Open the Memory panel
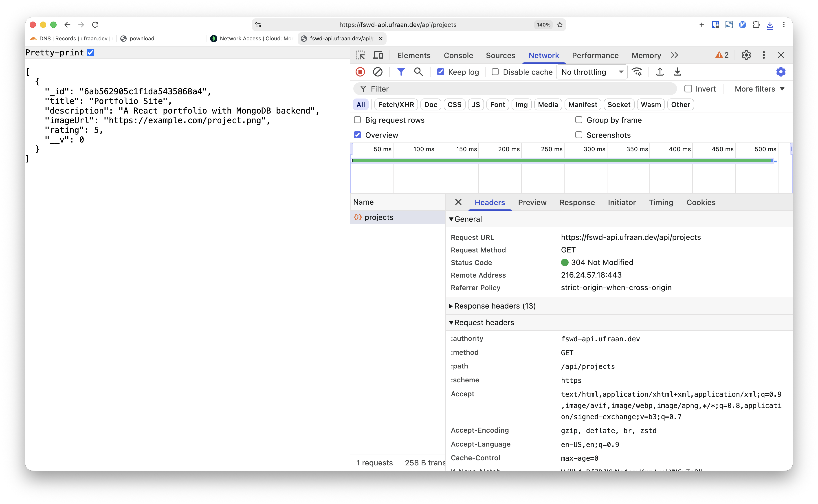The height and width of the screenshot is (504, 818). [x=646, y=55]
